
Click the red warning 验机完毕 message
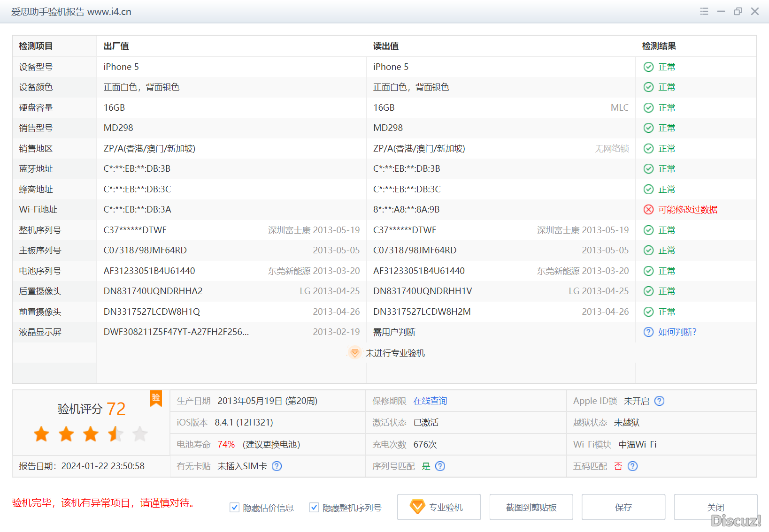(x=104, y=503)
